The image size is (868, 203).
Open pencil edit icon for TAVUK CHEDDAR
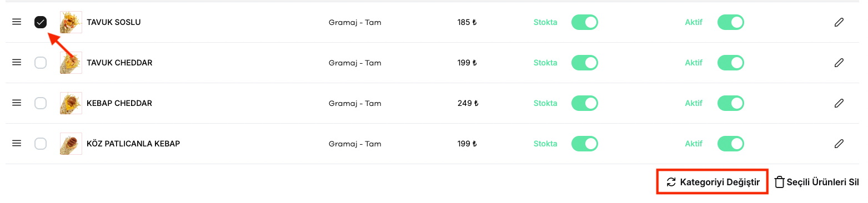(839, 63)
